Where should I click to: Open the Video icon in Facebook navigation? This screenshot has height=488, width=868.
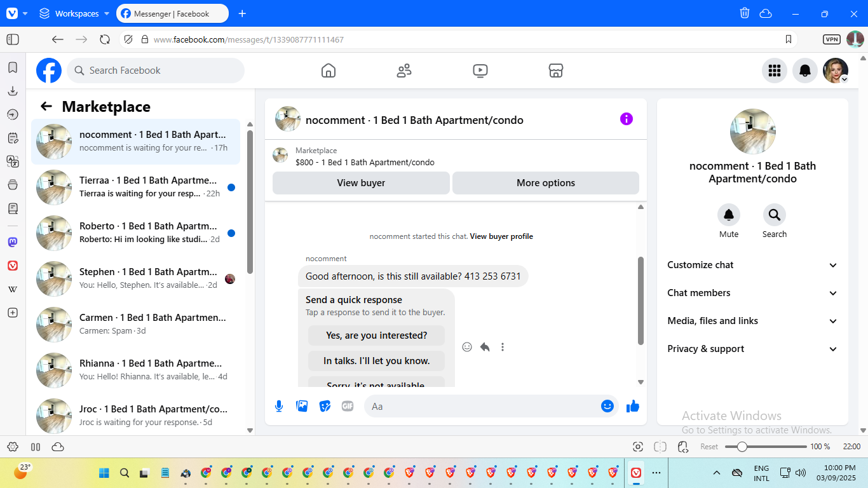click(x=480, y=71)
